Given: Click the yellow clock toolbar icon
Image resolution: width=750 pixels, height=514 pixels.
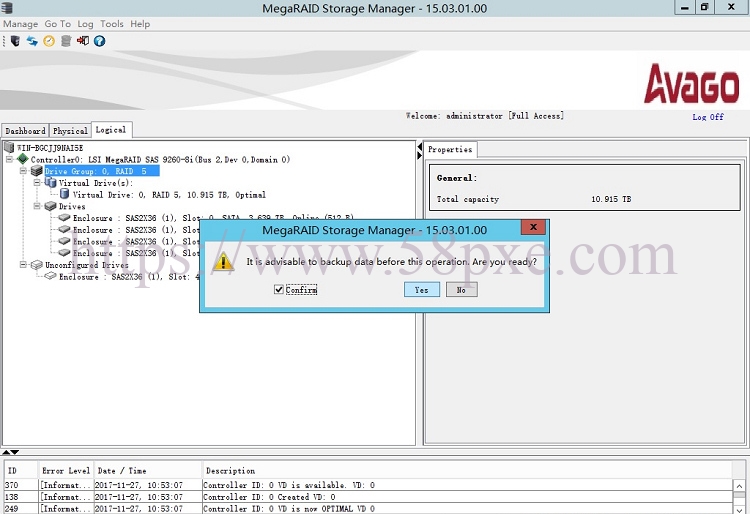Looking at the screenshot, I should click(x=49, y=41).
